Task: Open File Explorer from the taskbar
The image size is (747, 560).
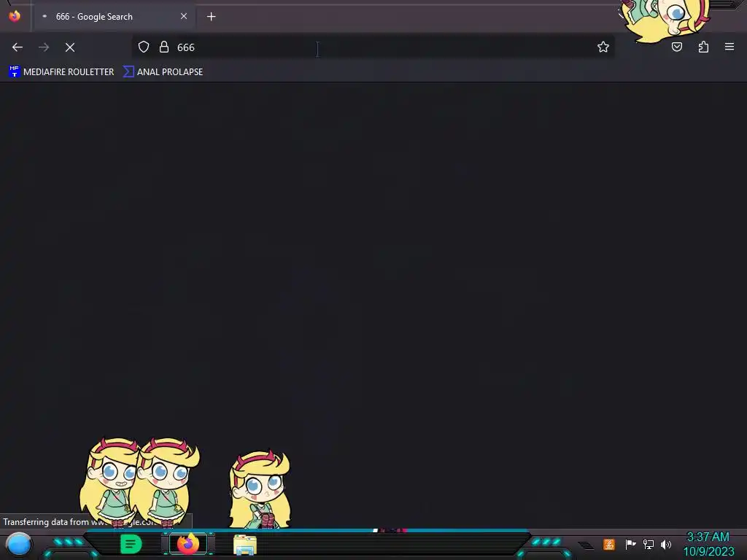Action: 245,545
